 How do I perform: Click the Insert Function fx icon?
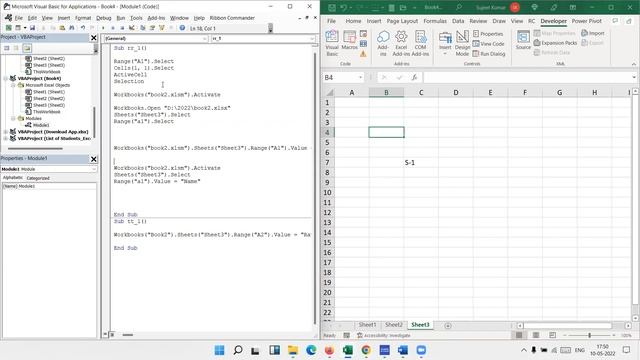[x=414, y=77]
